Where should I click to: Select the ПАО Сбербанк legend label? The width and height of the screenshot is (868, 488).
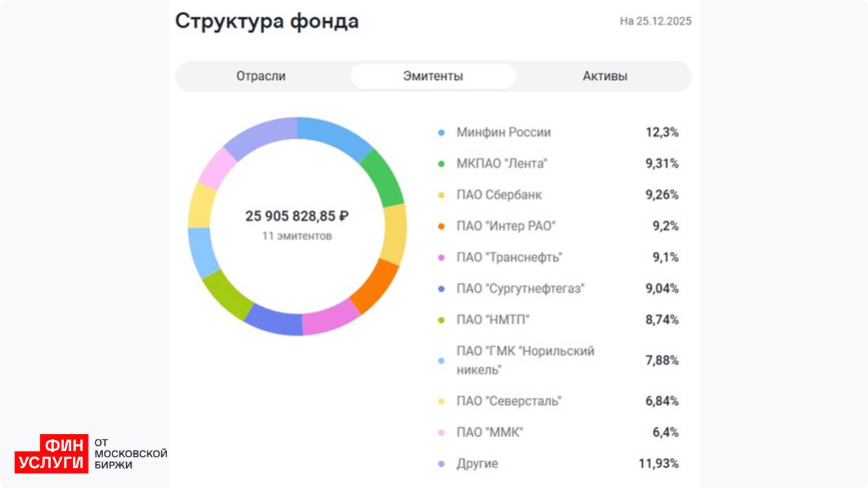coord(499,195)
